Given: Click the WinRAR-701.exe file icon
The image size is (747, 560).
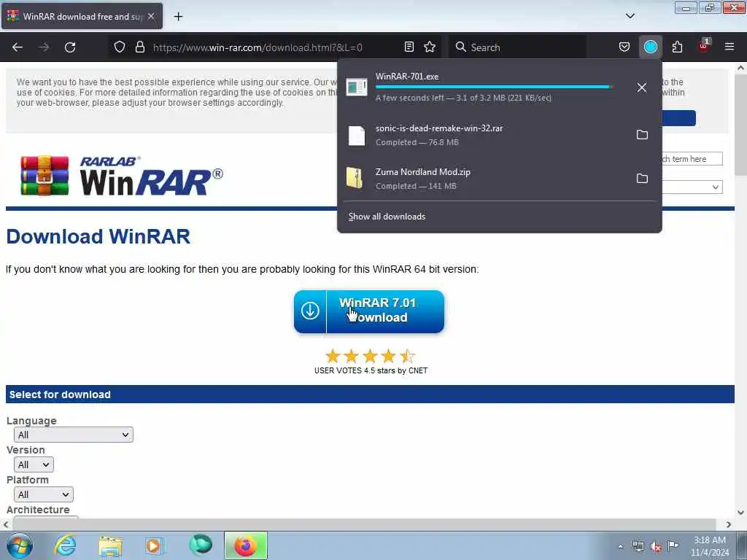Looking at the screenshot, I should point(356,87).
